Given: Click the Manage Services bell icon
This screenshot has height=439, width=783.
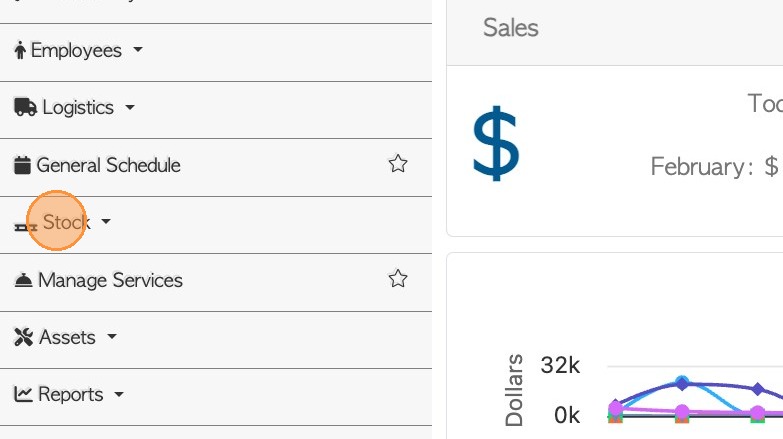Looking at the screenshot, I should tap(23, 281).
